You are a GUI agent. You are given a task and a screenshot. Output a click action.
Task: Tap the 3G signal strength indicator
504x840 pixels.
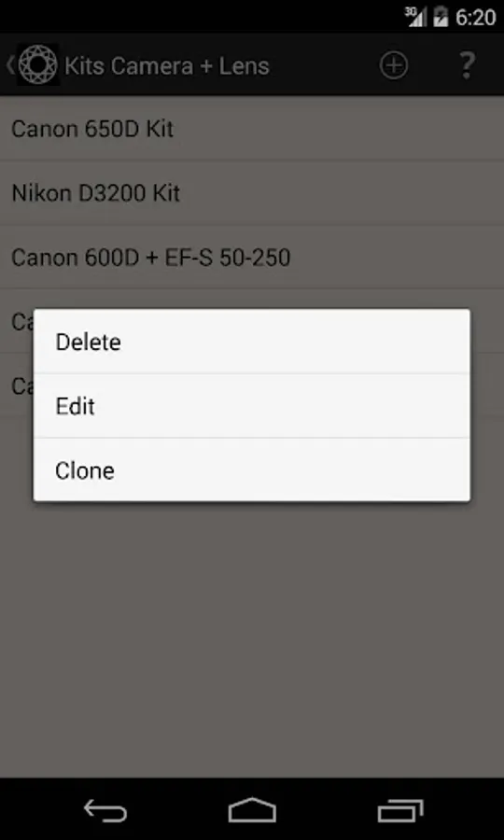click(x=415, y=17)
